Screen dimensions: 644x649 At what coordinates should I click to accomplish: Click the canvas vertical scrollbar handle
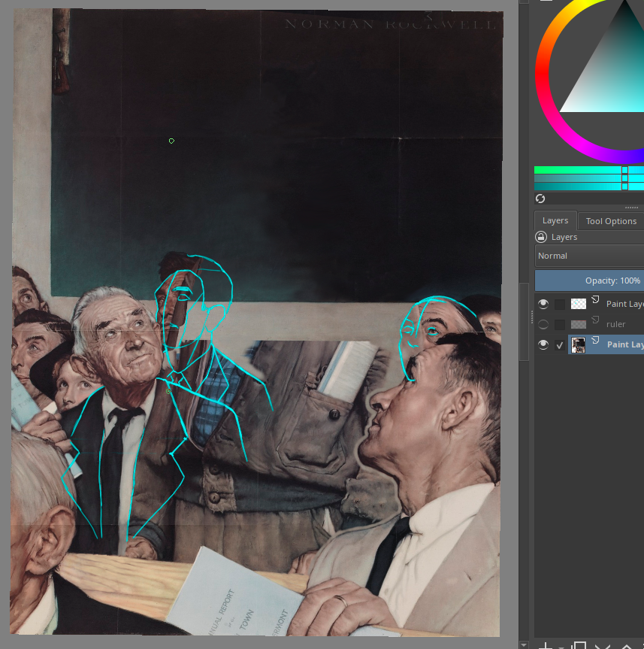pos(524,322)
